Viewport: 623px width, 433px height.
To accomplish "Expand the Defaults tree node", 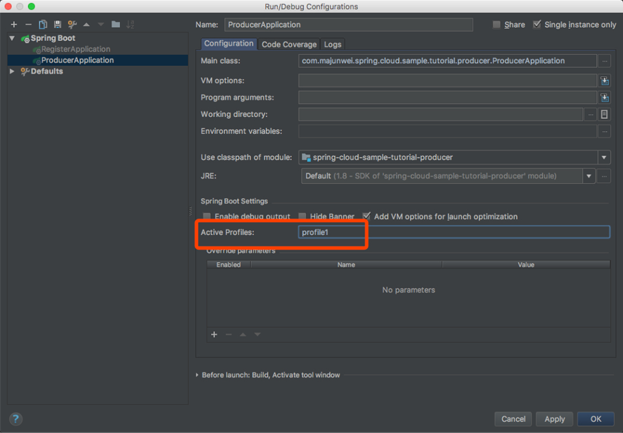I will click(x=12, y=71).
